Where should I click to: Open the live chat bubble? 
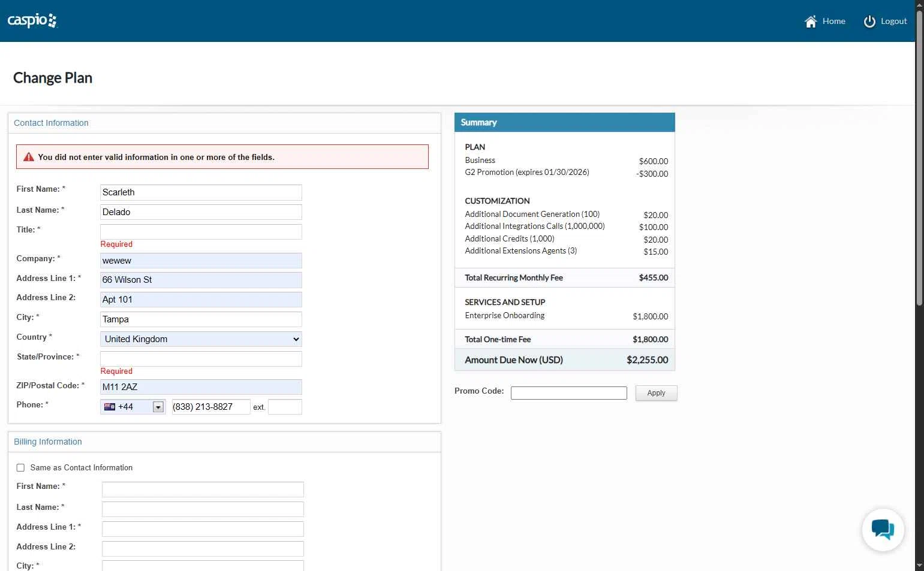[883, 530]
